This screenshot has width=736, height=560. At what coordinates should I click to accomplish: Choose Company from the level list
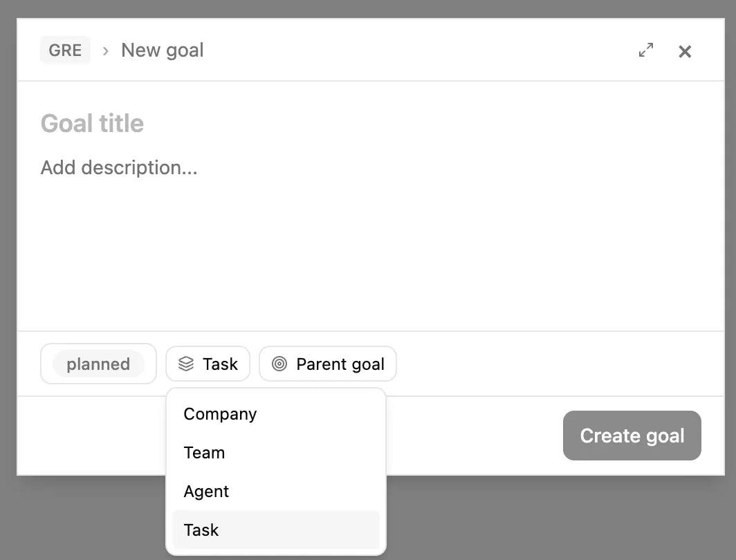point(220,414)
